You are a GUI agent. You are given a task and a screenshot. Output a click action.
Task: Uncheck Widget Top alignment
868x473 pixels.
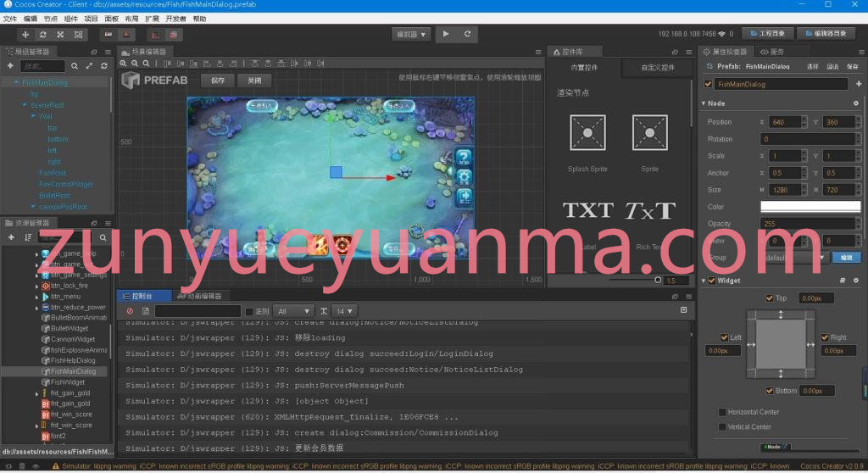click(x=770, y=298)
